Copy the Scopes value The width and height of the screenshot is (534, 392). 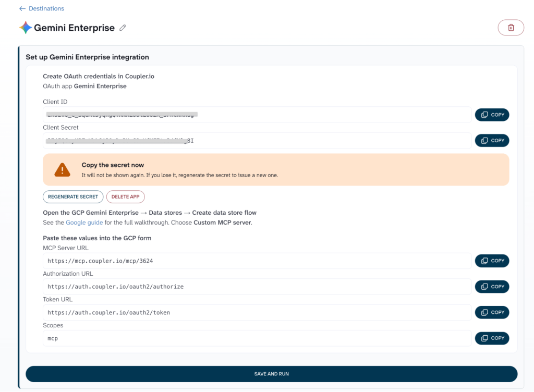[x=492, y=338]
